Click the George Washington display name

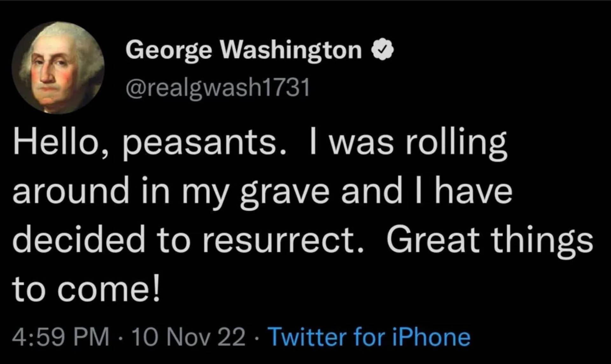[243, 50]
